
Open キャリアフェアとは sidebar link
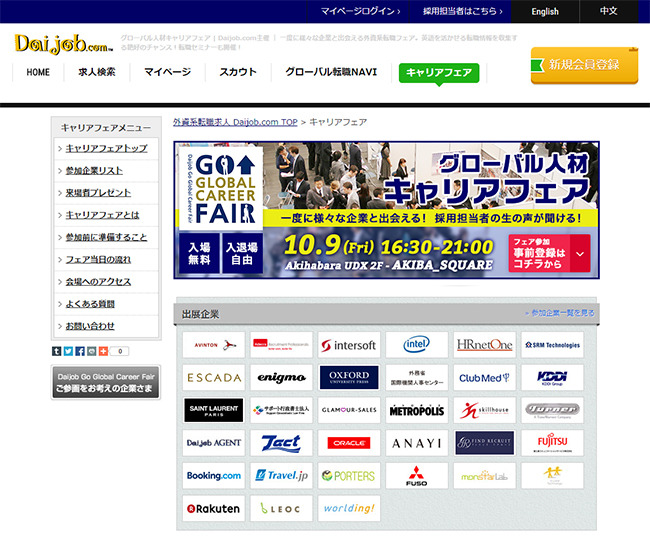(102, 215)
